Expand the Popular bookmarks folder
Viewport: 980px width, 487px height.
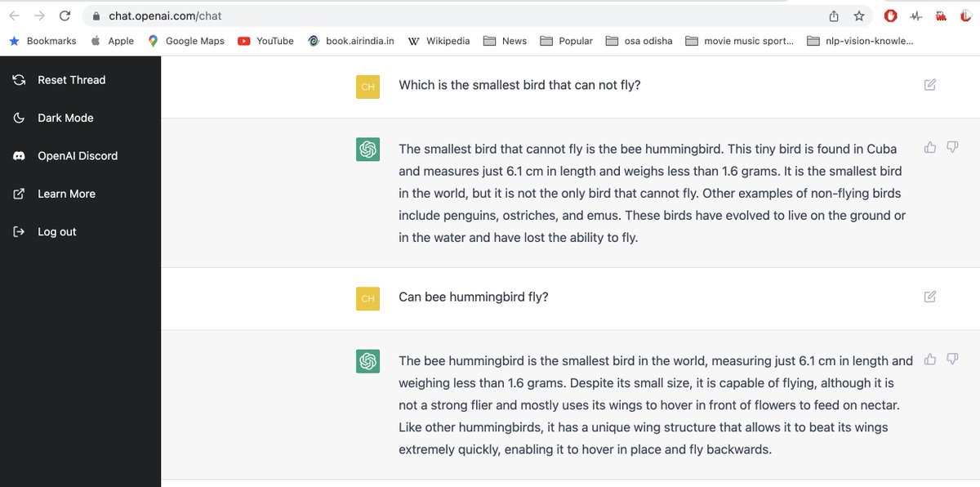click(x=566, y=41)
